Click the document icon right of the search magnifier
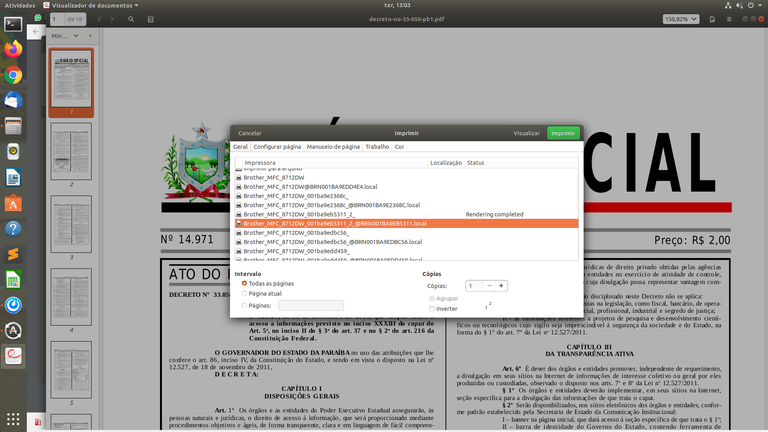The width and height of the screenshot is (768, 432). [x=150, y=19]
